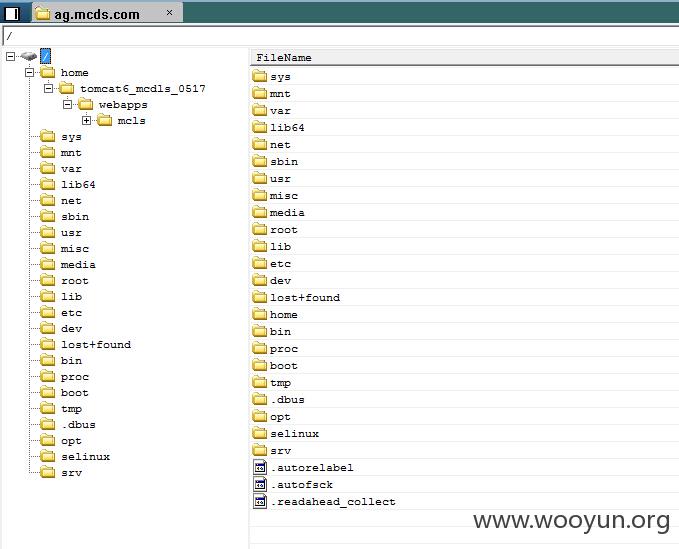Select opt label in folder tree

point(71,441)
